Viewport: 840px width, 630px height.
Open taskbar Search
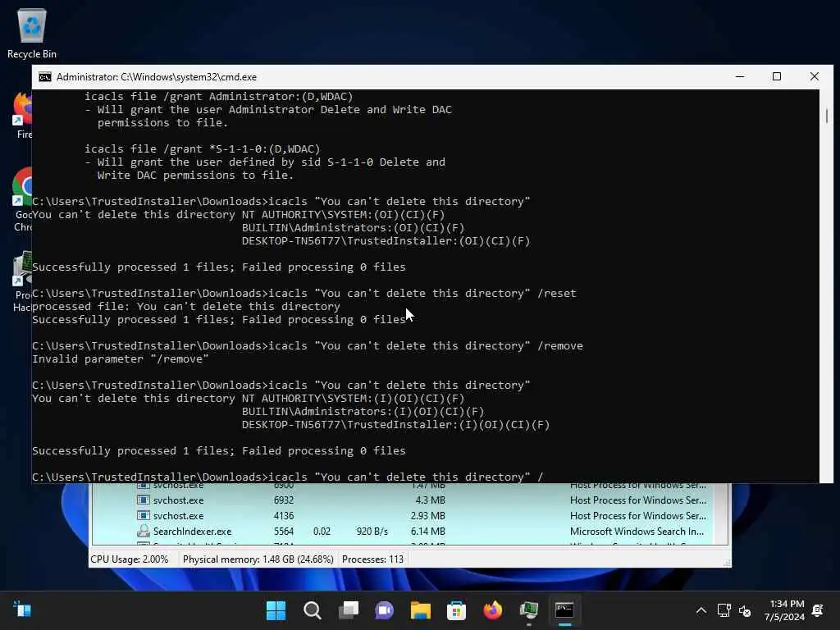(312, 610)
